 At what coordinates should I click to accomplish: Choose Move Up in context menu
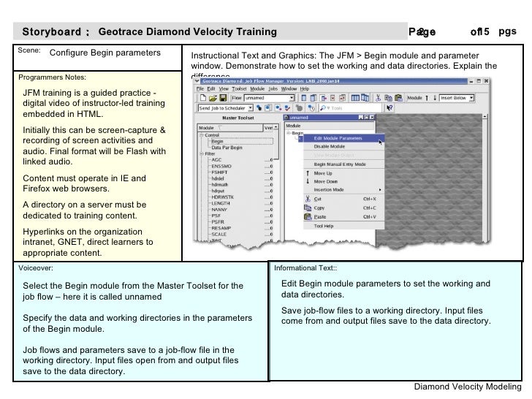pyautogui.click(x=343, y=173)
